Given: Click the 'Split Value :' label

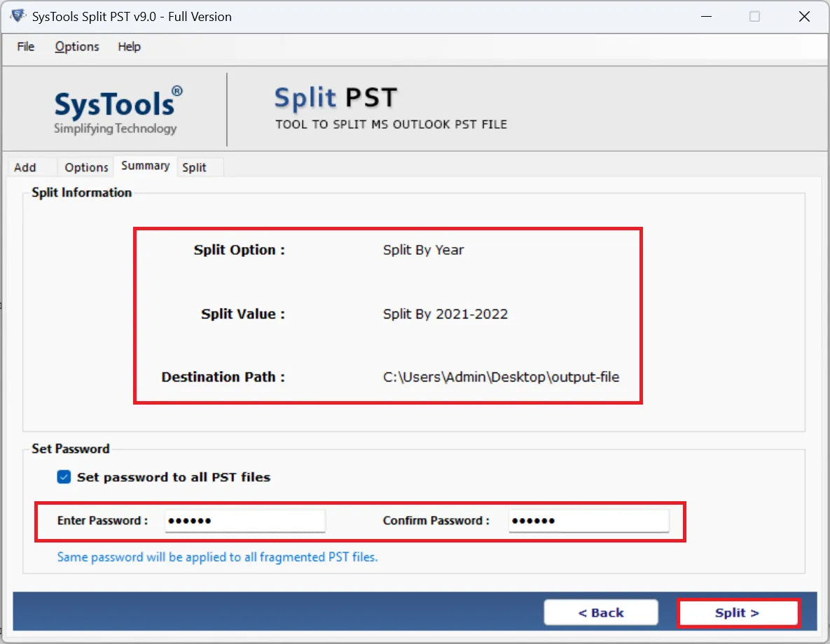Looking at the screenshot, I should [243, 314].
